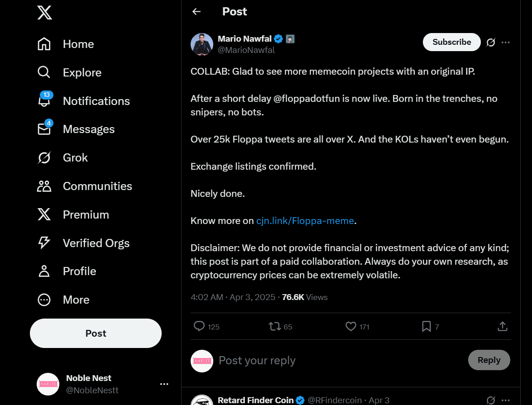Open the three-dot menu on Mario's post
Image resolution: width=532 pixels, height=405 pixels.
coord(506,43)
